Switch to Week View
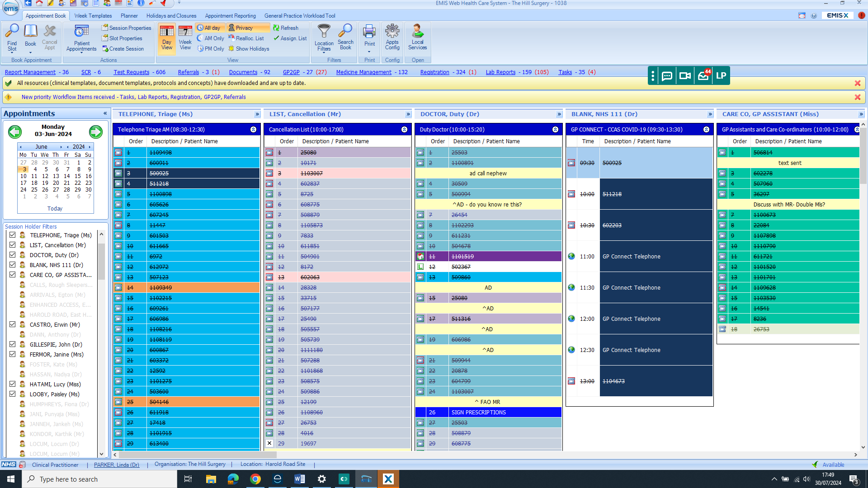The height and width of the screenshot is (488, 868). point(185,38)
